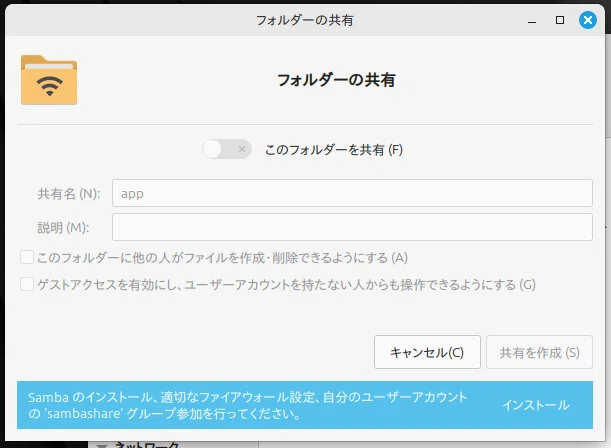
Task: Click the 共有名 (N): label
Action: click(69, 194)
